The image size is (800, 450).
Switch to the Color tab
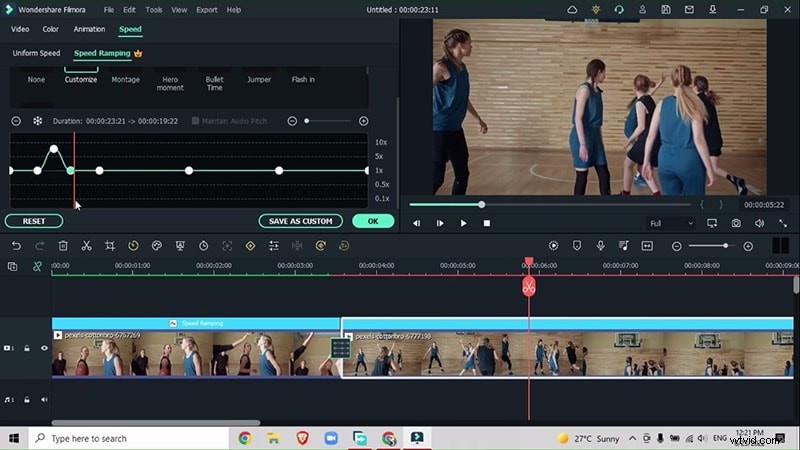(51, 29)
